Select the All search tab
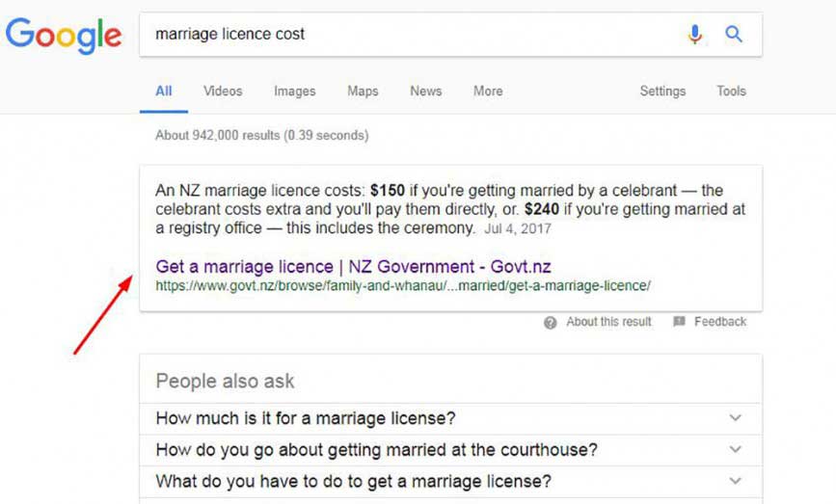Viewport: 836px width, 504px height. point(164,92)
